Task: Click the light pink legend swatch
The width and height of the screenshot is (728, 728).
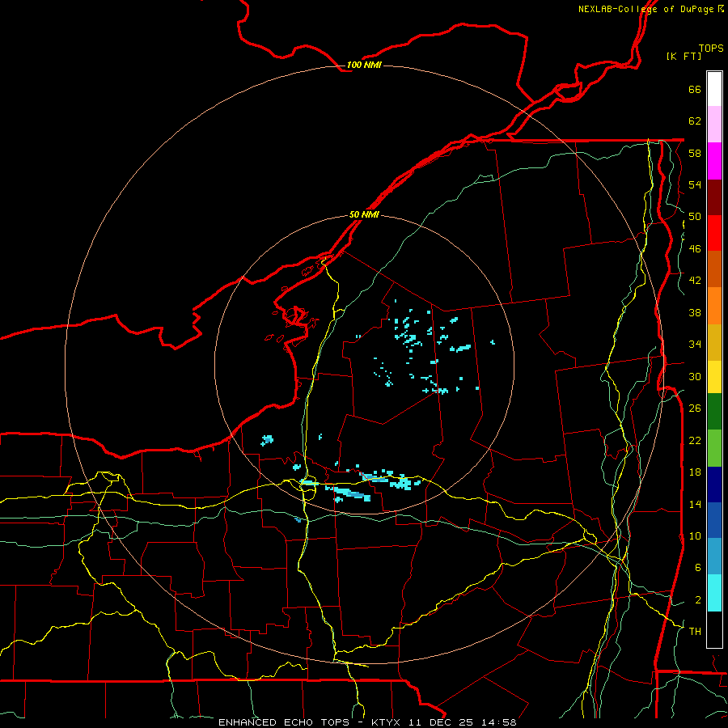Action: 714,124
